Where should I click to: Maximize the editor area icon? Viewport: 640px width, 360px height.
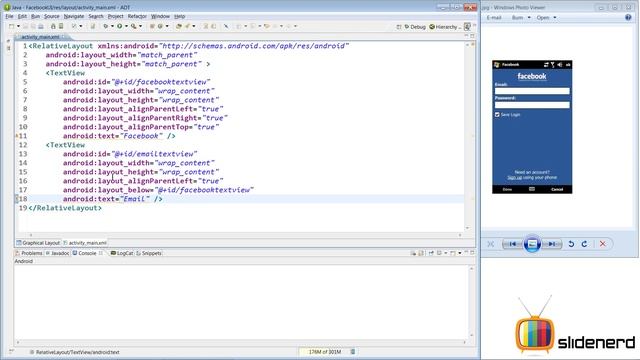[472, 36]
